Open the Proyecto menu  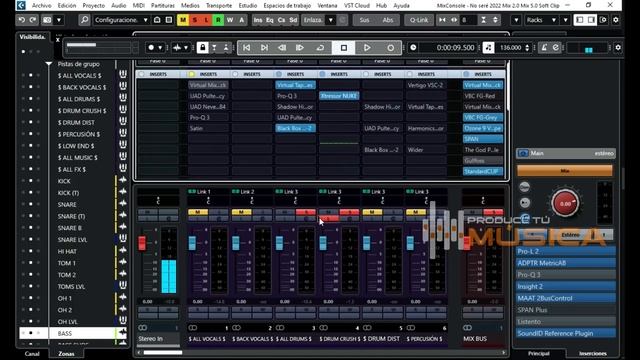[x=93, y=5]
